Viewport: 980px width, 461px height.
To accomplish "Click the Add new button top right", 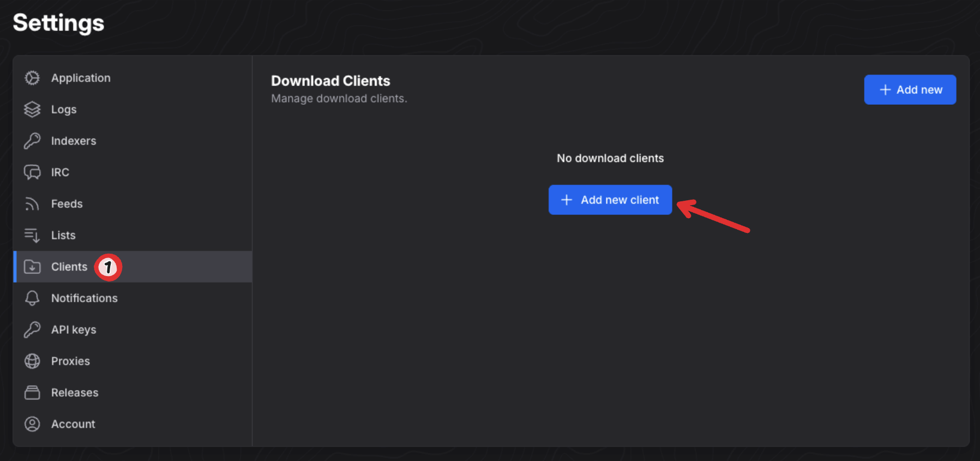I will 910,89.
